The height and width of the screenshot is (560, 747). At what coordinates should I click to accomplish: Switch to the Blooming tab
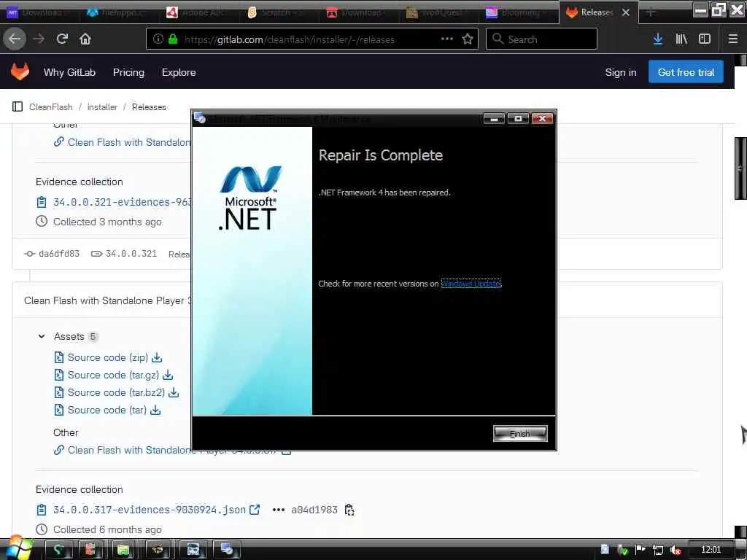pos(518,12)
